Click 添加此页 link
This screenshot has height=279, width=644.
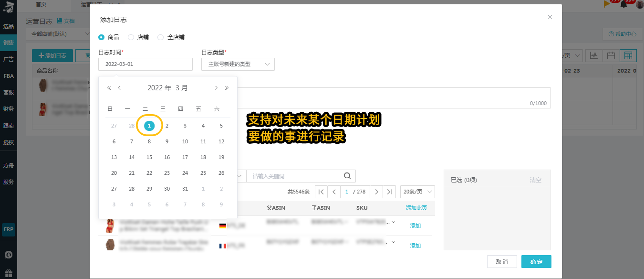416,208
